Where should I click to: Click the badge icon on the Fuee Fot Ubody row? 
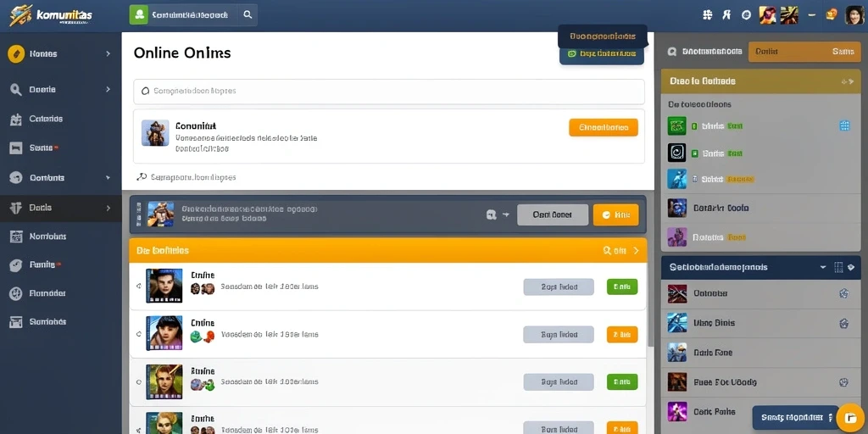coord(844,382)
